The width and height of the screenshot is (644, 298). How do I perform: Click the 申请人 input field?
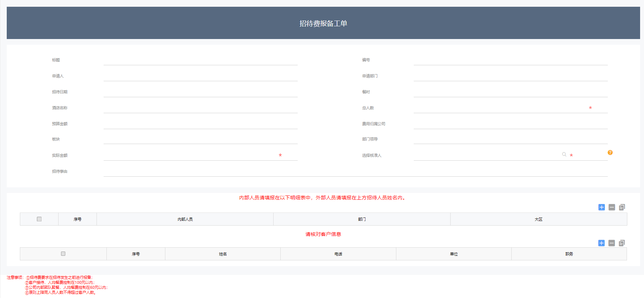[200, 76]
